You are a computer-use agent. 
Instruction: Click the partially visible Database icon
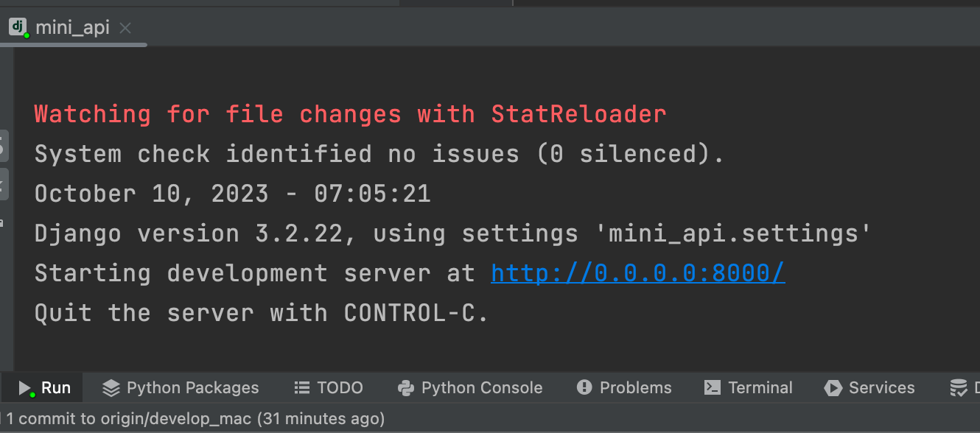(x=959, y=387)
